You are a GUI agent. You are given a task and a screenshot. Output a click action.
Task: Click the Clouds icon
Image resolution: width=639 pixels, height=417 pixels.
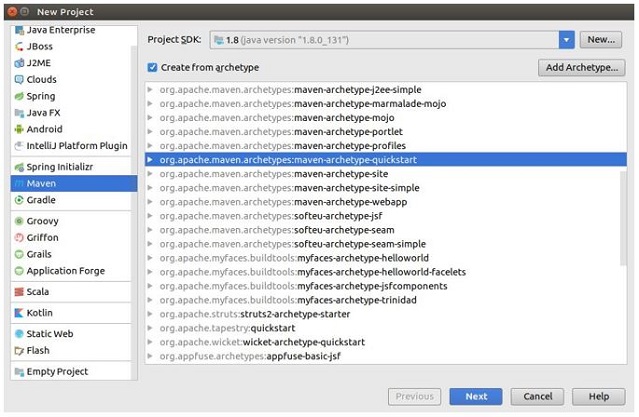click(19, 79)
